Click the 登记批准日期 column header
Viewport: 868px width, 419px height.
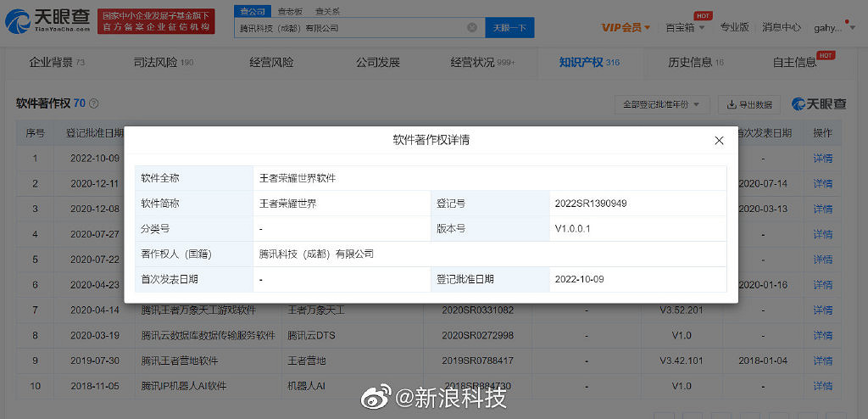tap(95, 133)
